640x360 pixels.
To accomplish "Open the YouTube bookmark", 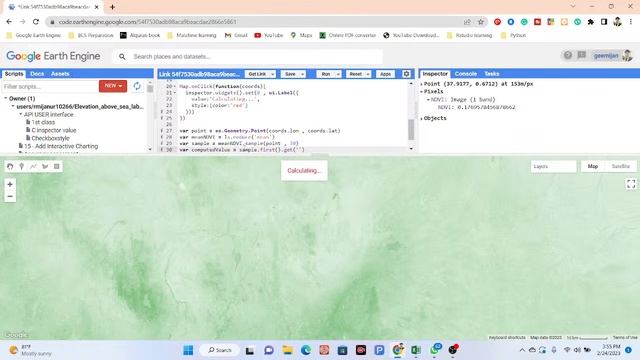I will point(269,36).
